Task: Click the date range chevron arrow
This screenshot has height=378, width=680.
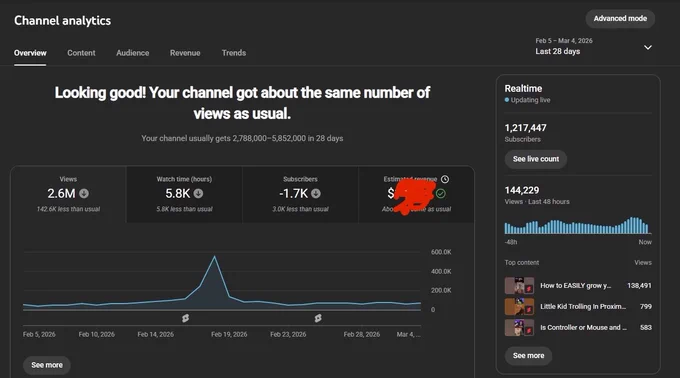Action: [x=647, y=47]
